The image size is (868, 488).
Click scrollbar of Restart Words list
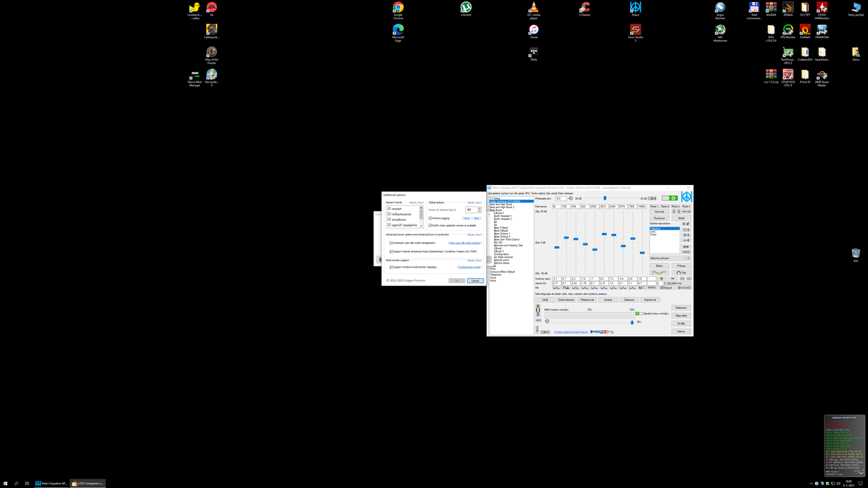point(421,217)
